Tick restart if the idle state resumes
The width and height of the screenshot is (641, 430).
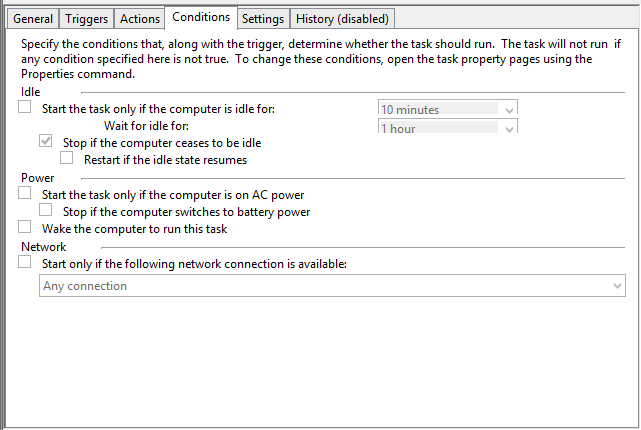pos(67,158)
